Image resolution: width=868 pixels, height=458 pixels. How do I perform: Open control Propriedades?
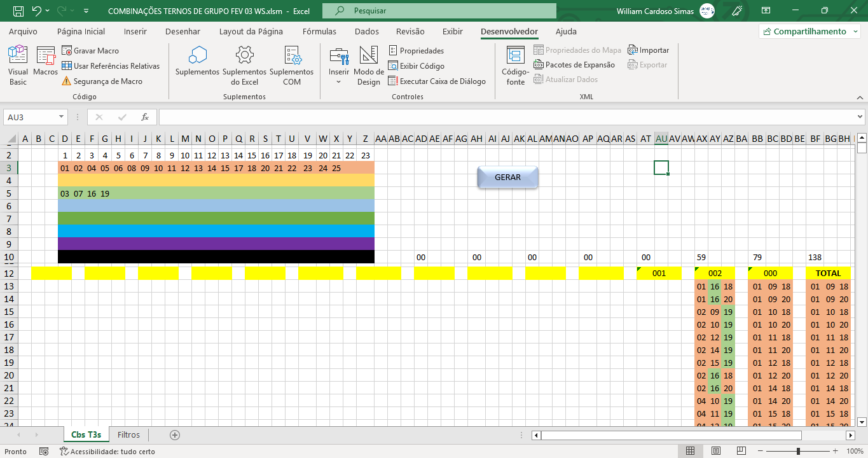click(x=416, y=50)
